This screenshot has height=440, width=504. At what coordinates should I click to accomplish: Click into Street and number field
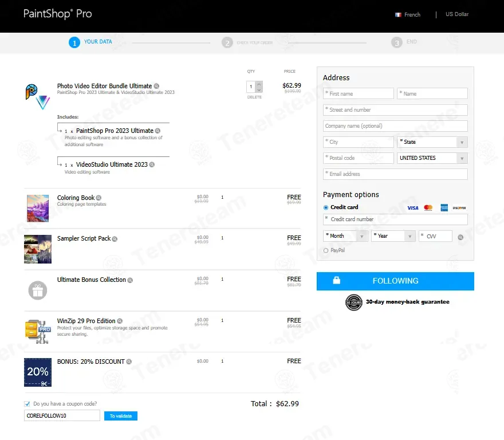tap(395, 109)
